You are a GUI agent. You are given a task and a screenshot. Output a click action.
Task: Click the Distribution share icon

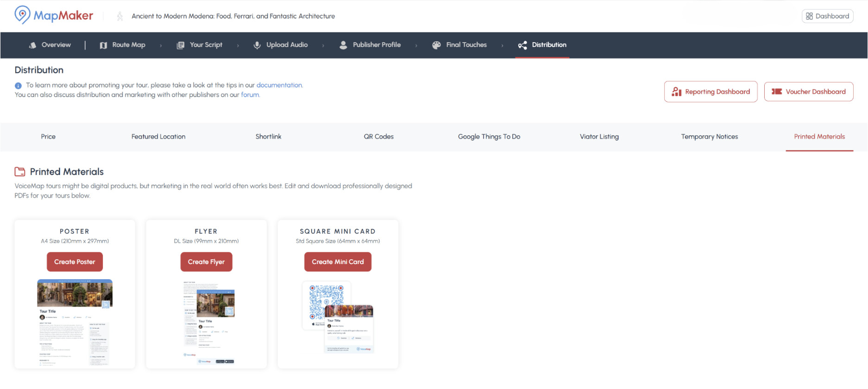click(522, 45)
